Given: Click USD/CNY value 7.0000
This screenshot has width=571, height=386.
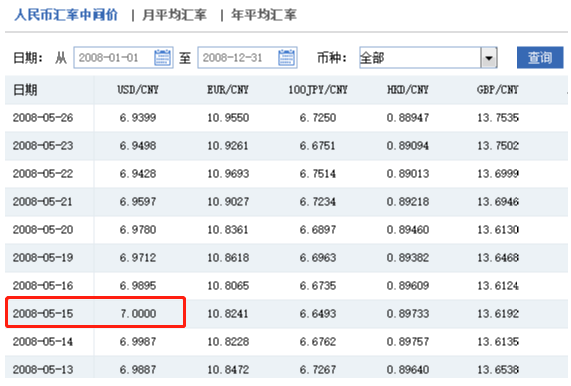Looking at the screenshot, I should [x=138, y=314].
